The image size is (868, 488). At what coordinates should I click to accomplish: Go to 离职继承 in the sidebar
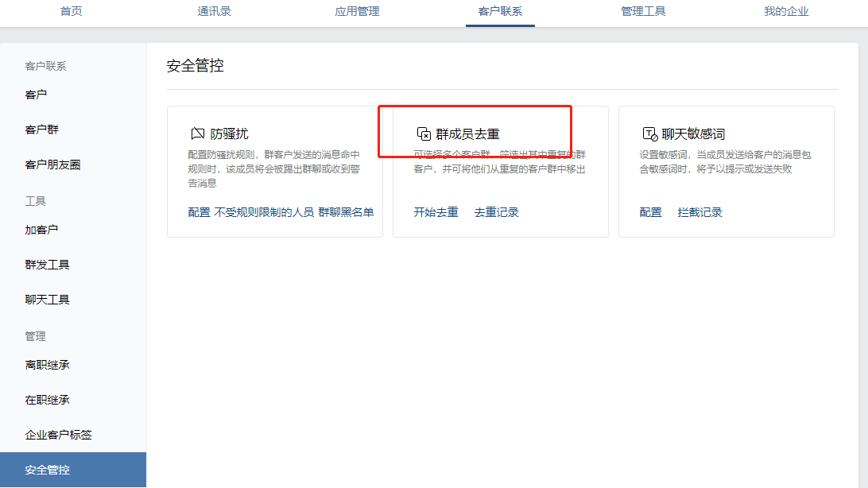[47, 365]
